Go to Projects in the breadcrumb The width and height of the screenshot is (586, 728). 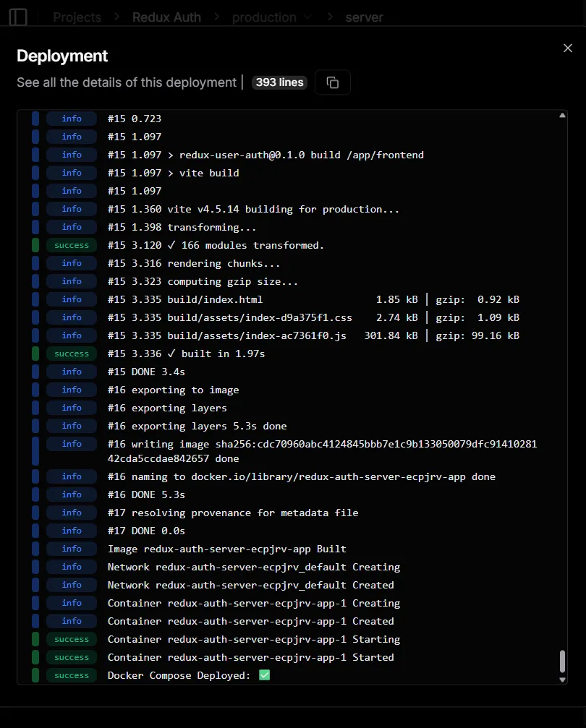pos(77,17)
